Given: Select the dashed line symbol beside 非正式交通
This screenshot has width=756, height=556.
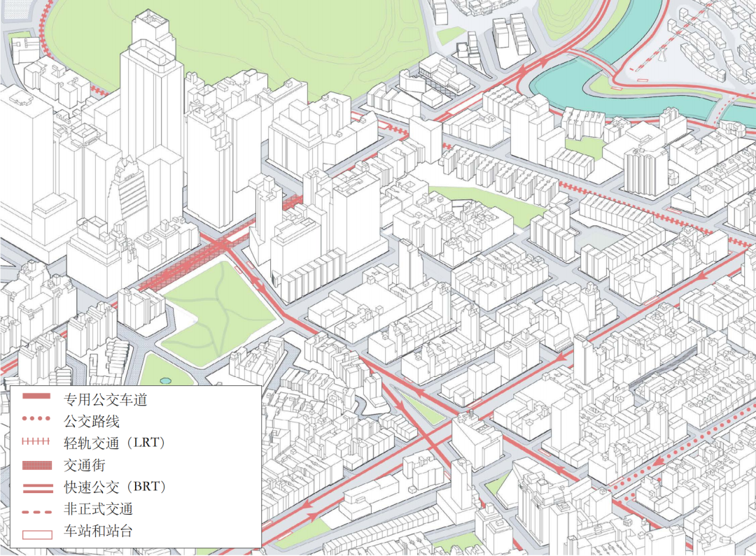Looking at the screenshot, I should pos(37,512).
